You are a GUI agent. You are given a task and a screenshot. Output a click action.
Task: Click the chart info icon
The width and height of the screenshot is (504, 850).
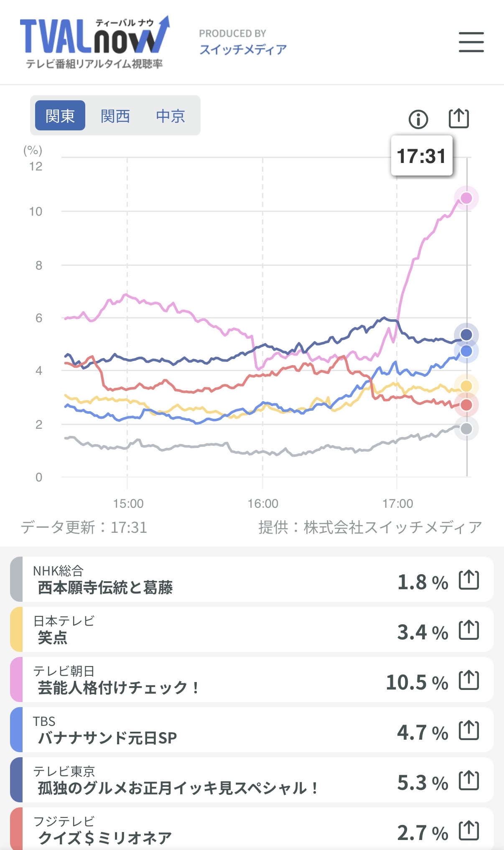pos(418,120)
